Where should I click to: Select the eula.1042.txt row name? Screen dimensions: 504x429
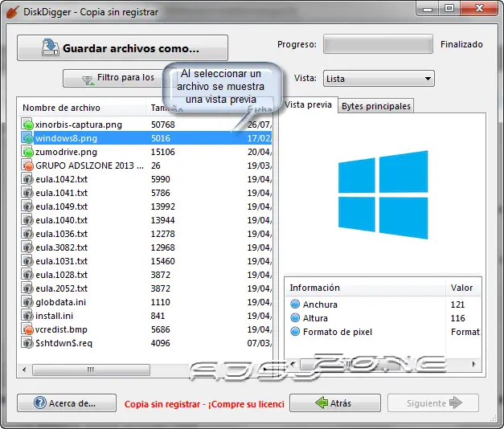61,179
